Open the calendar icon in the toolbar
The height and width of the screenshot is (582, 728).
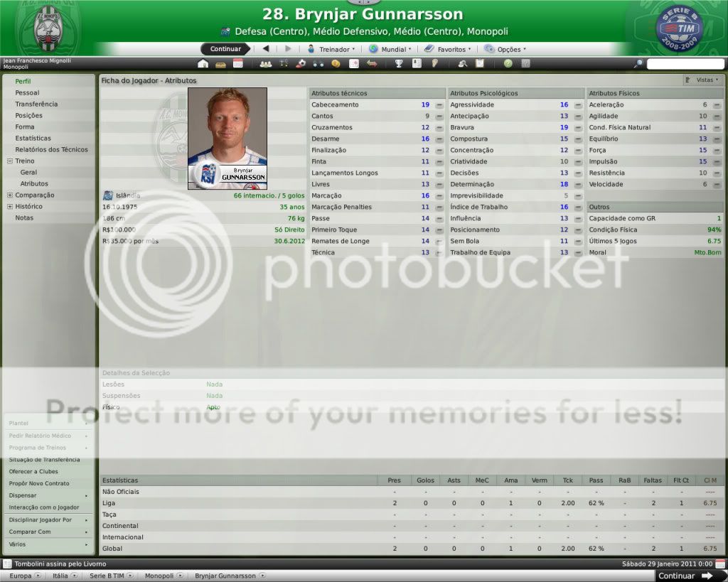click(238, 63)
